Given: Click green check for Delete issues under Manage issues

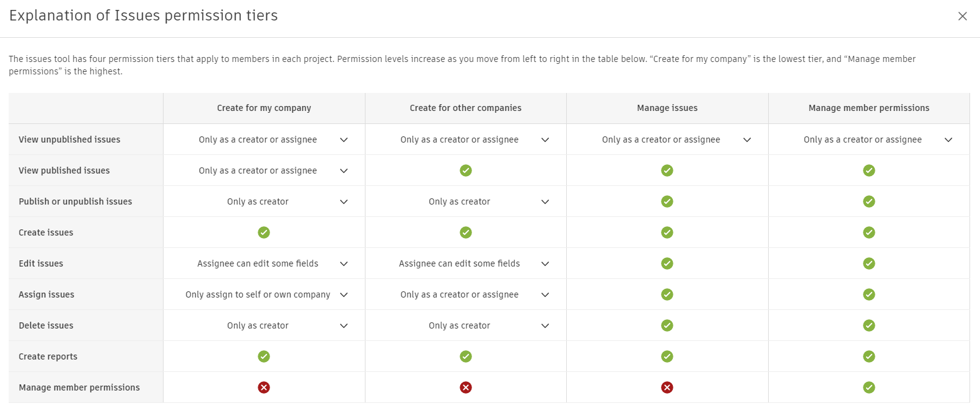Looking at the screenshot, I should click(667, 325).
